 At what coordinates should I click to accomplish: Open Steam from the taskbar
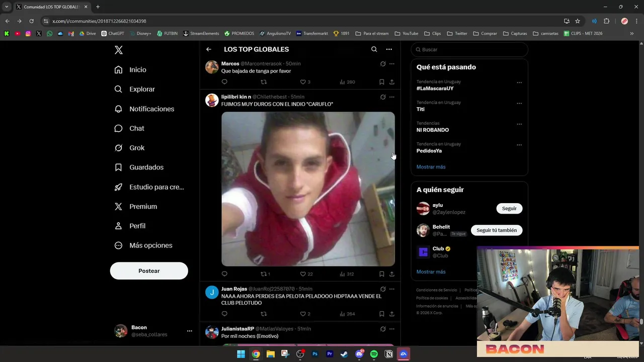click(x=344, y=354)
